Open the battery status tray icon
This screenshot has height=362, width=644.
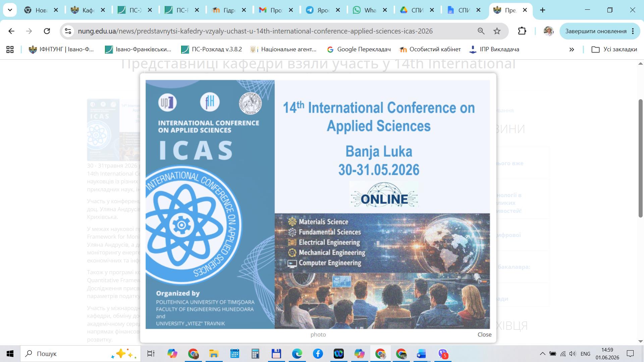553,354
